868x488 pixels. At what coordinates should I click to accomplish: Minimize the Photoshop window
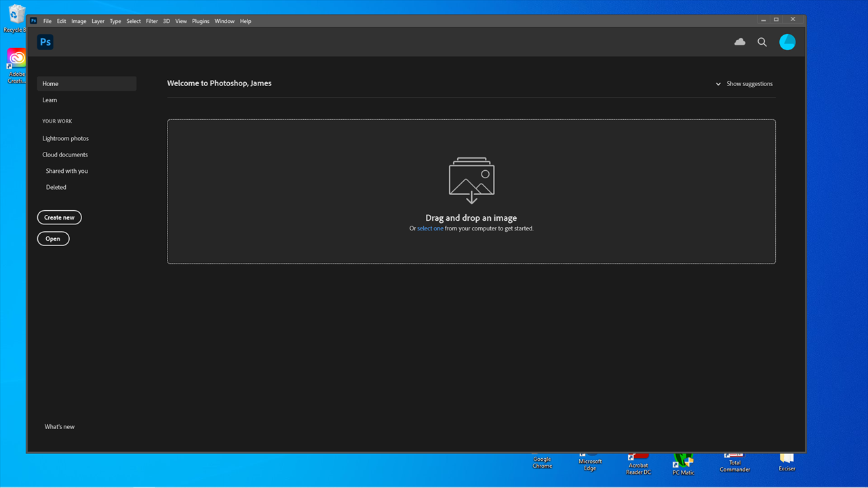[764, 20]
